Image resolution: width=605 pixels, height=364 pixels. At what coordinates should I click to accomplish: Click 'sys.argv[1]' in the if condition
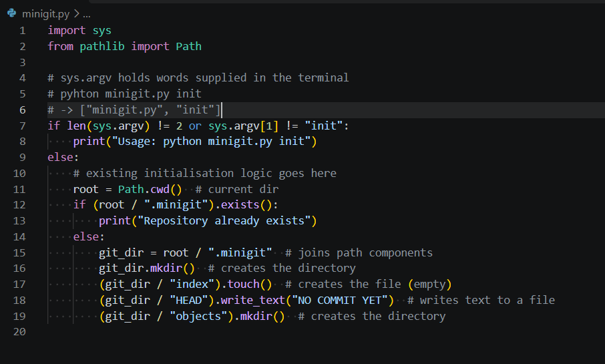[x=243, y=126]
